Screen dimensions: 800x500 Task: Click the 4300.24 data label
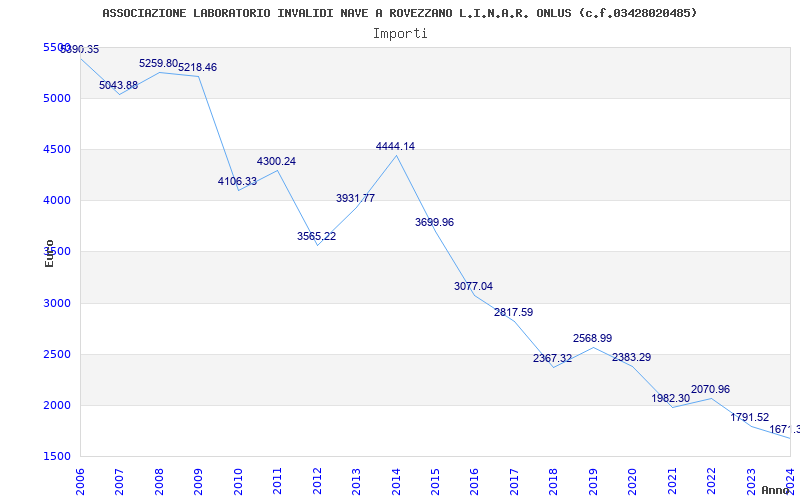pos(276,161)
